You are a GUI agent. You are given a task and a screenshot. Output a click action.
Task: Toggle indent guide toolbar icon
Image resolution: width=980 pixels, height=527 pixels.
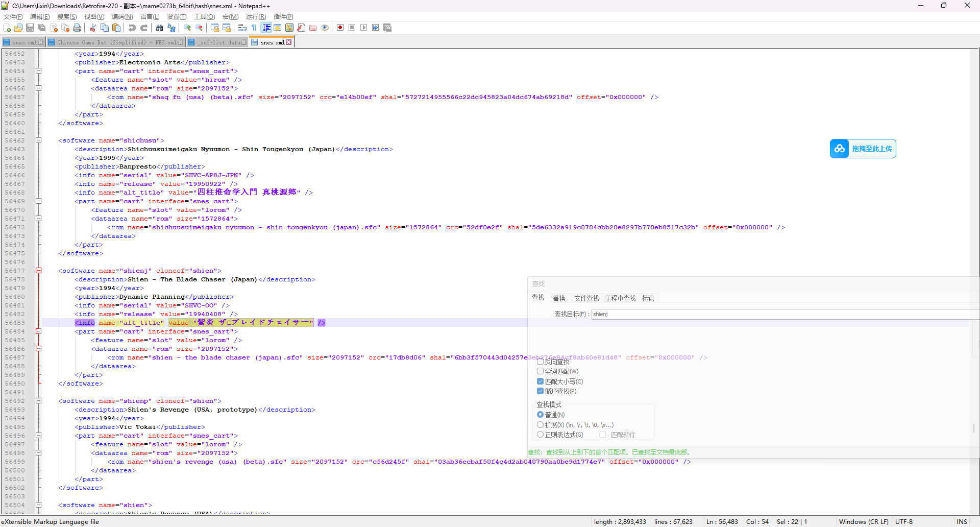(x=266, y=28)
